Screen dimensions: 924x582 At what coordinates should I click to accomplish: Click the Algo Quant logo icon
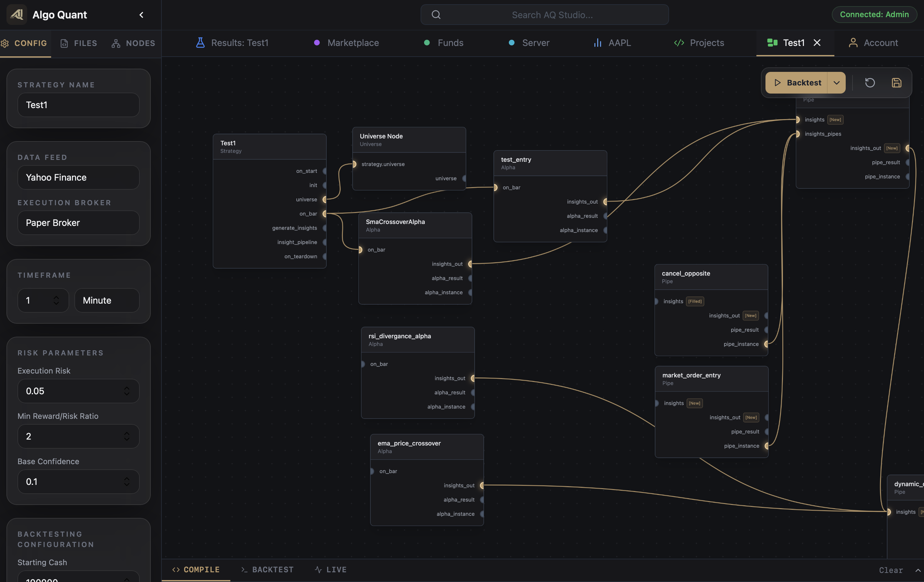(x=16, y=15)
